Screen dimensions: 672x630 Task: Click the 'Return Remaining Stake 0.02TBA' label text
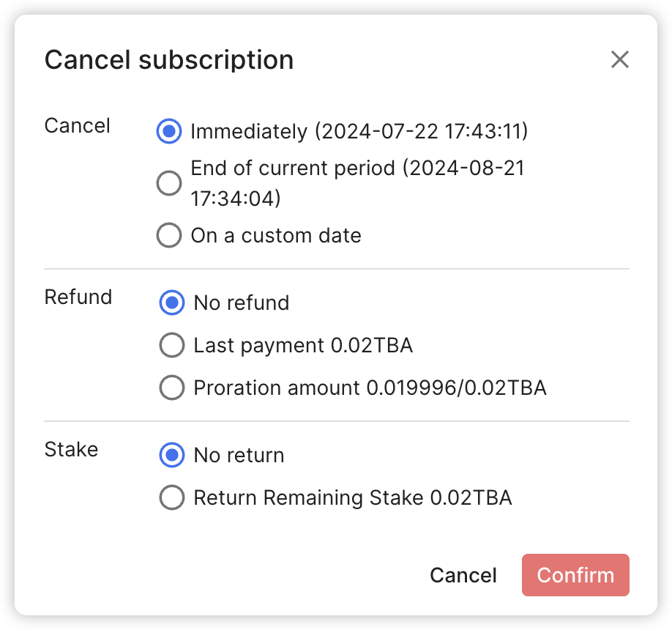[x=352, y=498]
